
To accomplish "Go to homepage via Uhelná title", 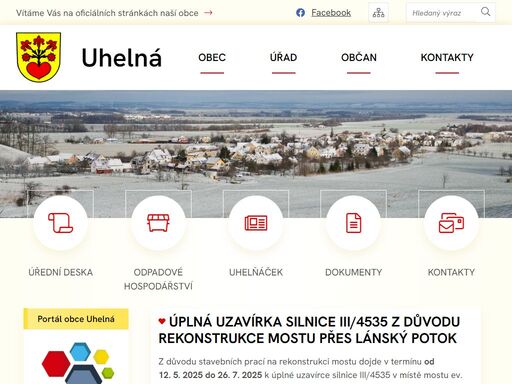I will click(122, 58).
